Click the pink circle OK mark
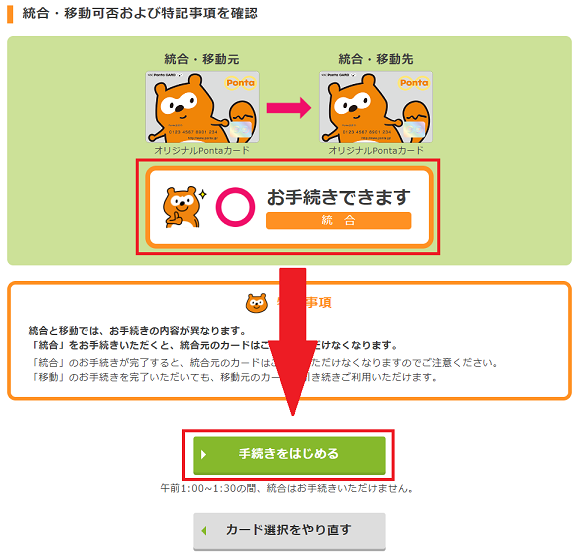 (235, 207)
